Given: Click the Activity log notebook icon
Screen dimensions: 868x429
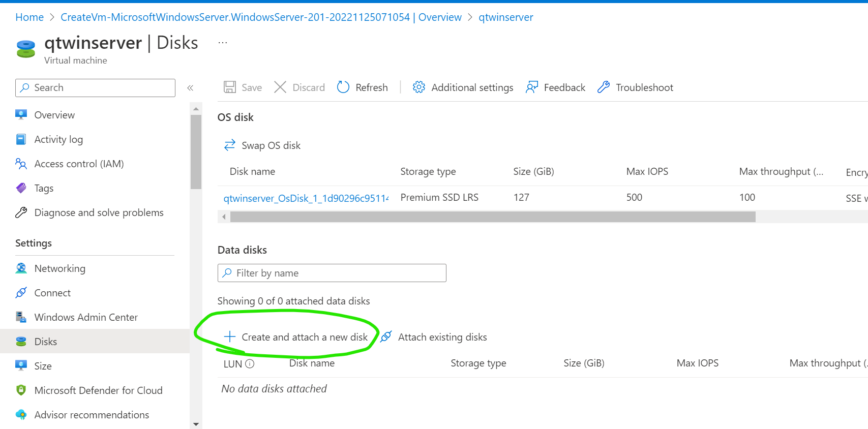Looking at the screenshot, I should coord(21,139).
